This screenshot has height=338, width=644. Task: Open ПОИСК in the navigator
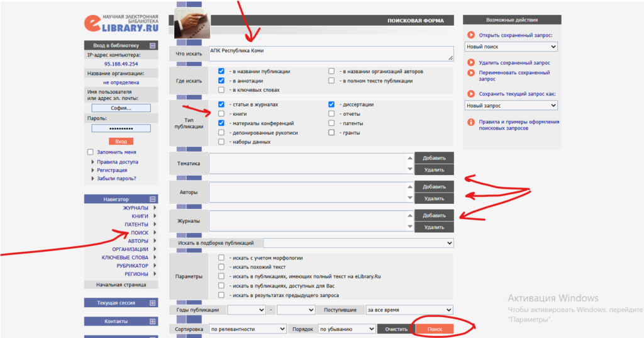tap(140, 233)
